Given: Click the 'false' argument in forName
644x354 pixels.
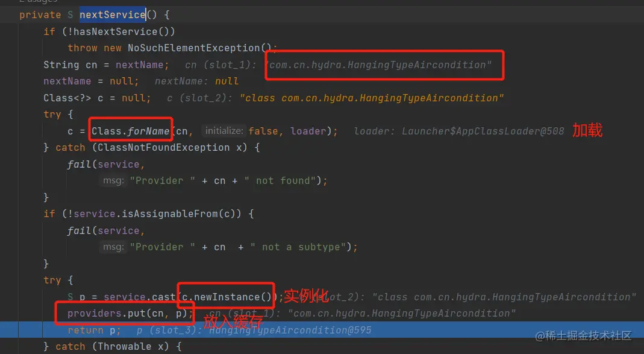Looking at the screenshot, I should [263, 131].
